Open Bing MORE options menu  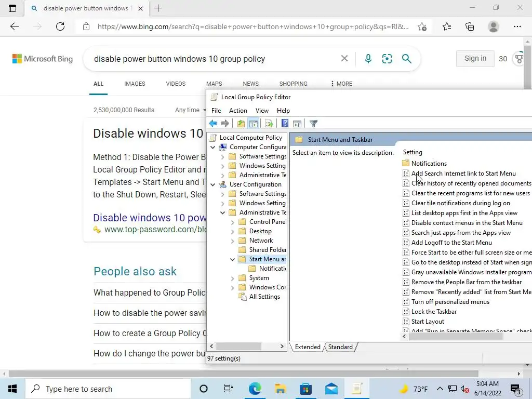click(341, 84)
